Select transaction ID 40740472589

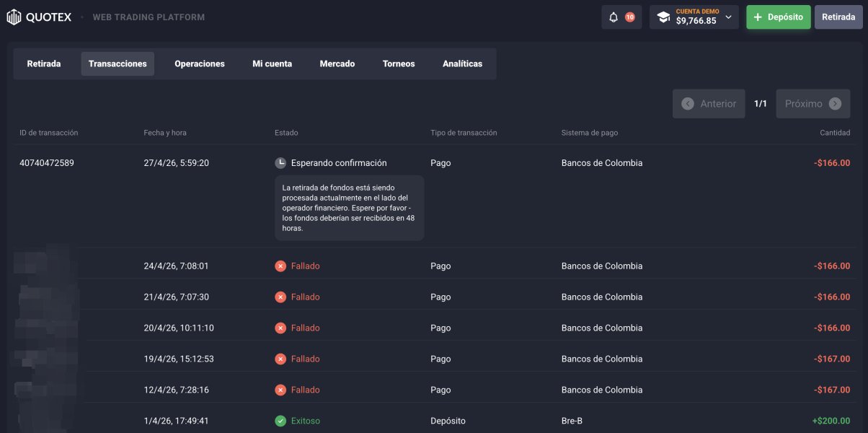point(47,163)
